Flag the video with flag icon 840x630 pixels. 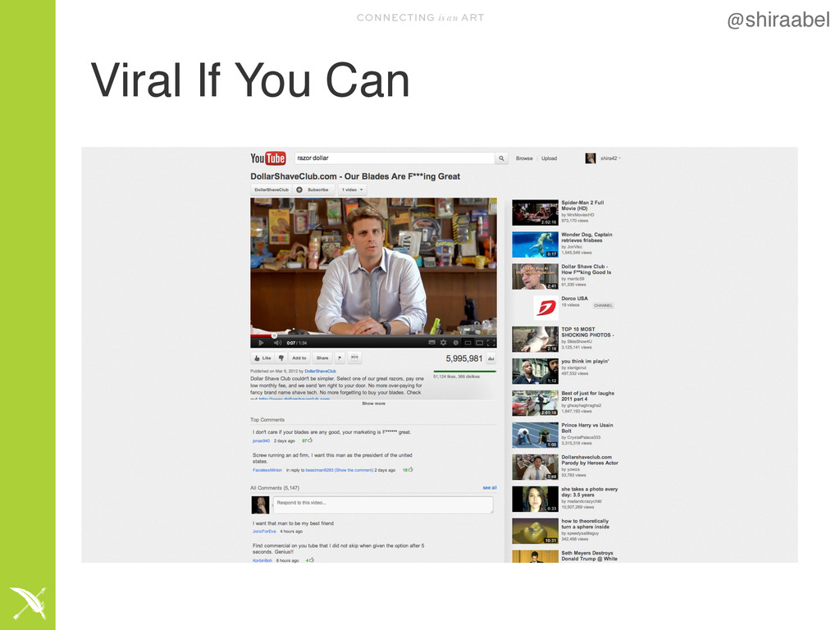(x=340, y=358)
